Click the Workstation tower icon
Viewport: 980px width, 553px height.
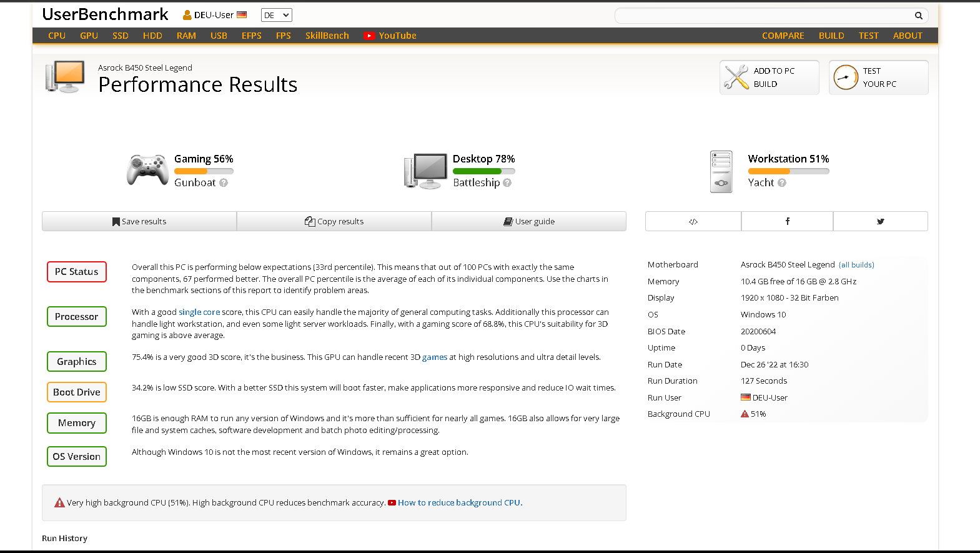[721, 172]
